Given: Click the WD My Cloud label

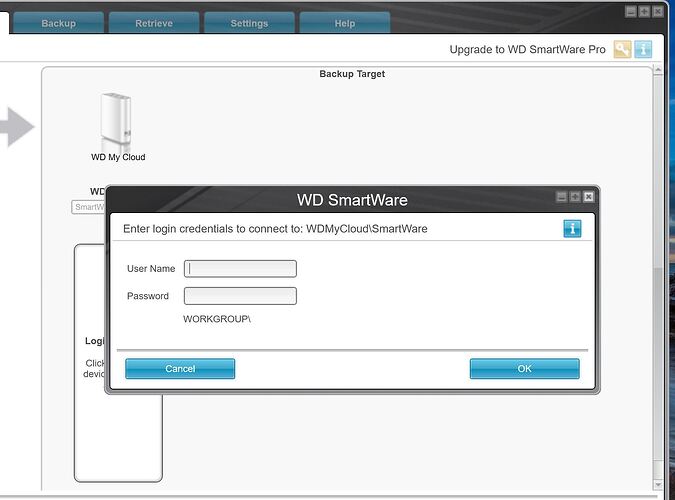Looking at the screenshot, I should [x=118, y=157].
